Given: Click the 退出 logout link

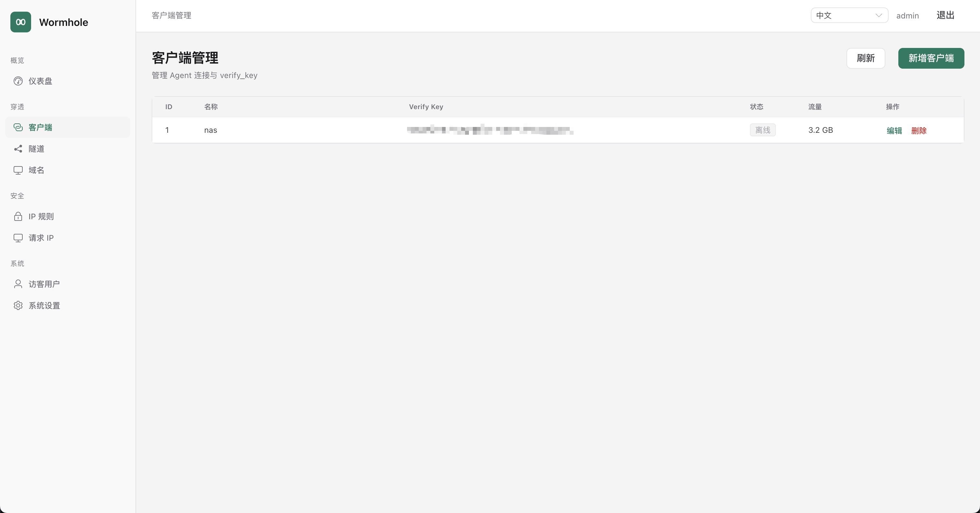Looking at the screenshot, I should pyautogui.click(x=945, y=15).
